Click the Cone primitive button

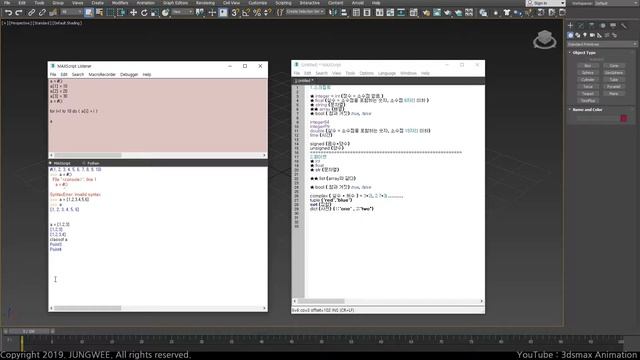click(614, 66)
